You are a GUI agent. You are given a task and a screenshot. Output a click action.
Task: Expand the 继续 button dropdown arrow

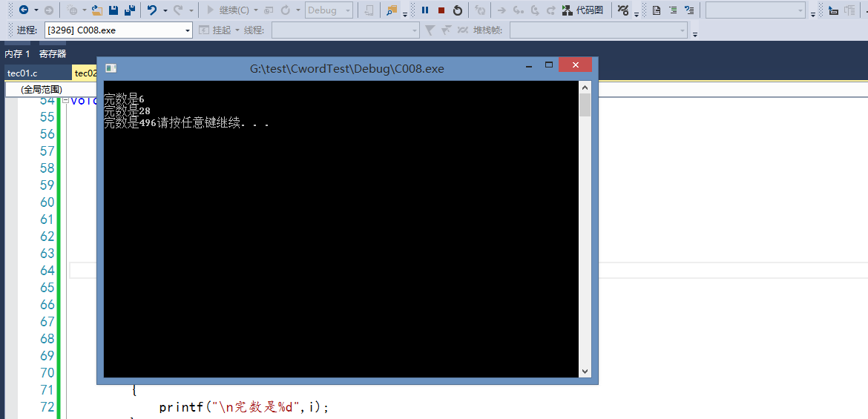[x=256, y=10]
